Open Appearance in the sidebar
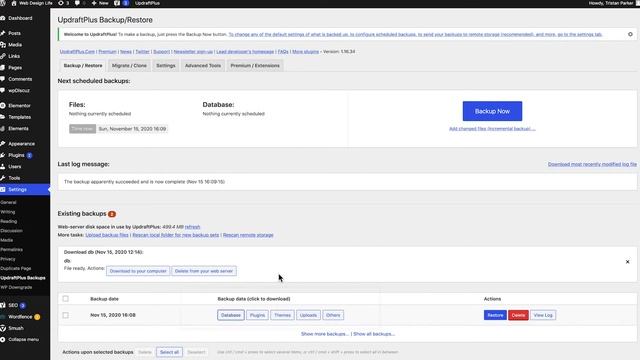 click(21, 144)
